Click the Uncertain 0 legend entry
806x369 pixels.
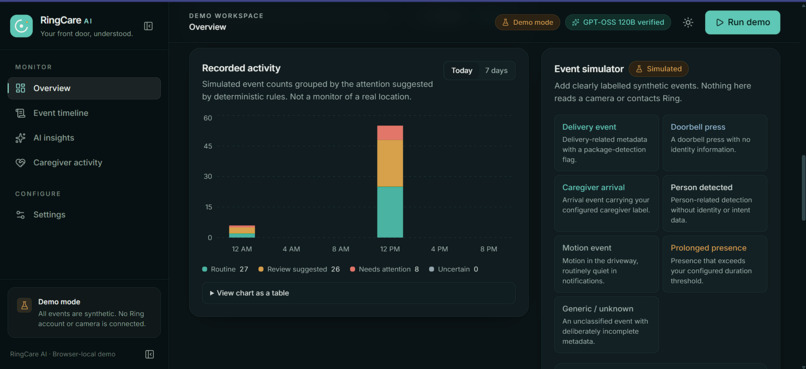click(x=453, y=269)
